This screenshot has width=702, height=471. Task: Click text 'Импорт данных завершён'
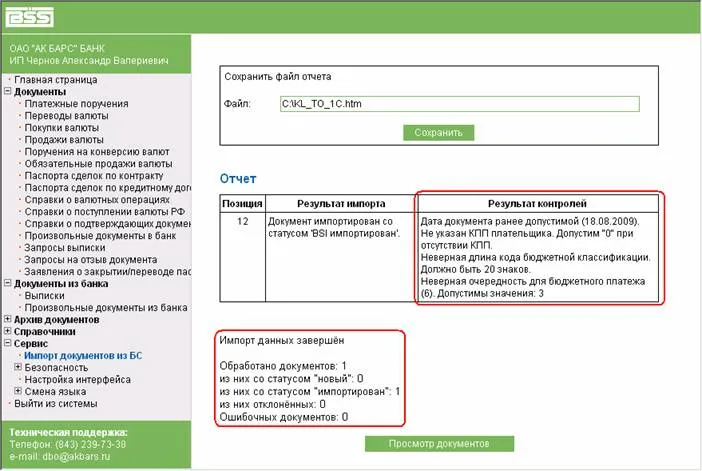282,341
